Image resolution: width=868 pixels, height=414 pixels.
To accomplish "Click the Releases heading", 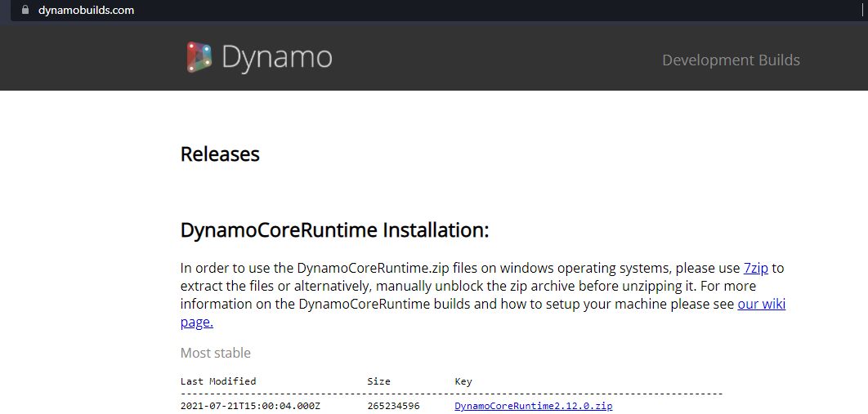I will coord(220,154).
